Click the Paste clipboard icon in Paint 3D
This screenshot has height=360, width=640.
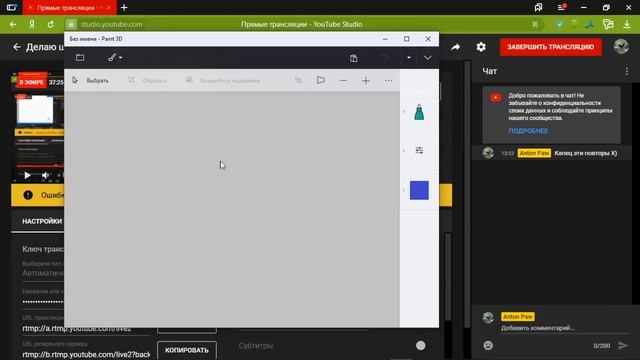tap(353, 58)
